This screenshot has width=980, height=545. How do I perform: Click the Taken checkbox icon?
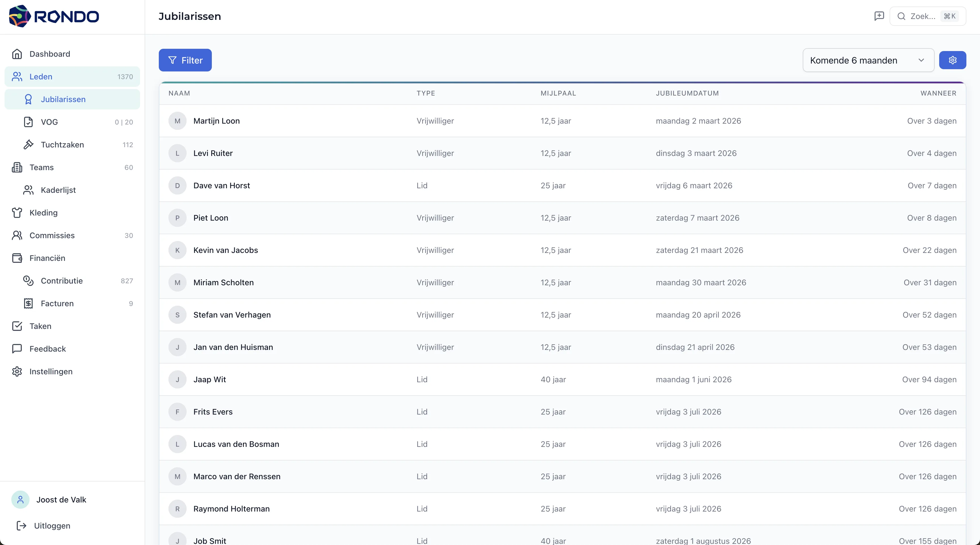coord(17,326)
